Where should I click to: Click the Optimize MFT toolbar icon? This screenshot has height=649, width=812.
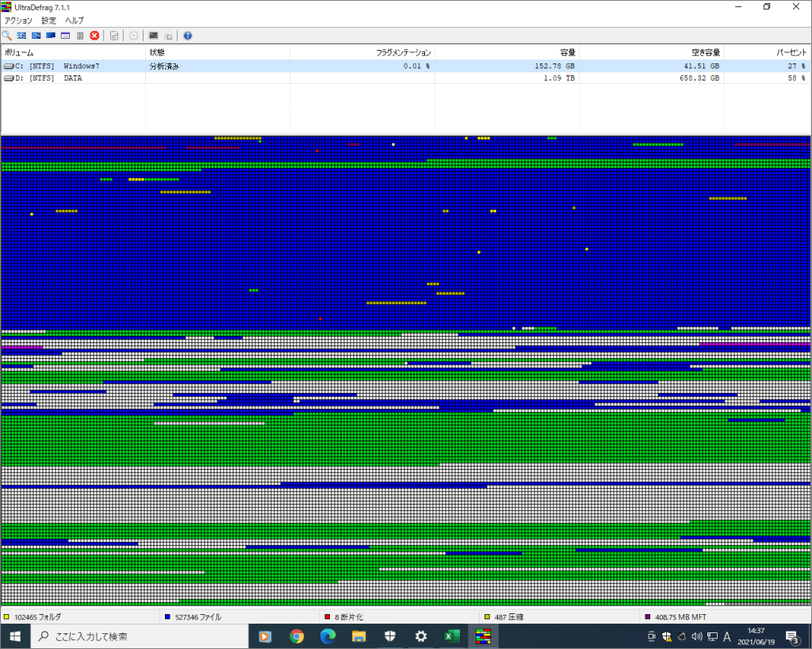[65, 35]
